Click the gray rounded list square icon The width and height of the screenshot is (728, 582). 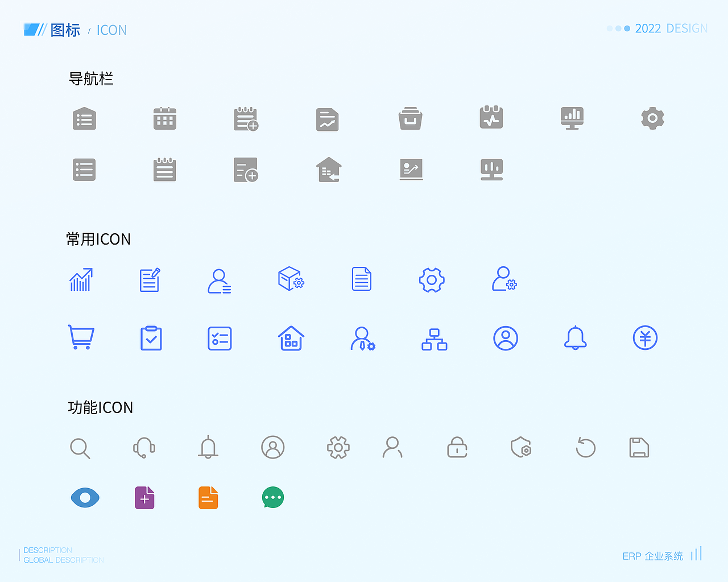pyautogui.click(x=84, y=170)
